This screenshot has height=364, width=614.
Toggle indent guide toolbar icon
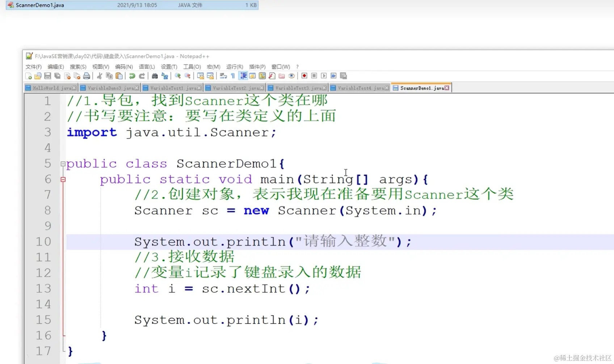[243, 76]
